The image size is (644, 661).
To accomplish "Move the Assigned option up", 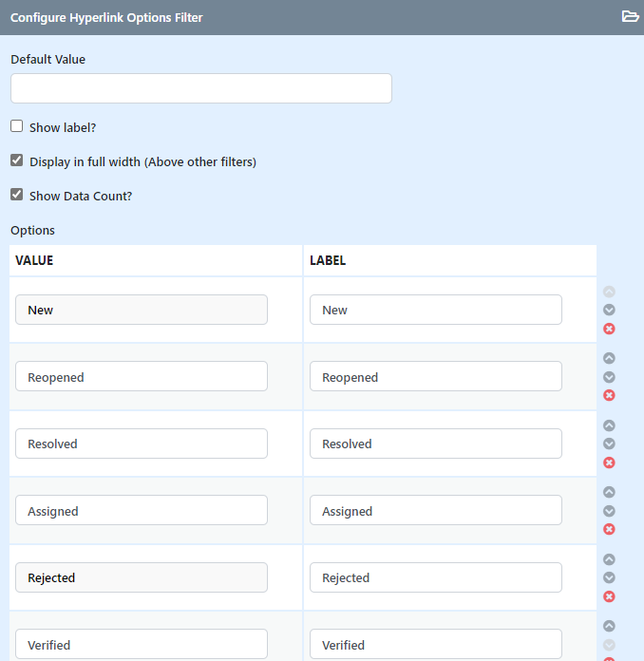I will (609, 492).
